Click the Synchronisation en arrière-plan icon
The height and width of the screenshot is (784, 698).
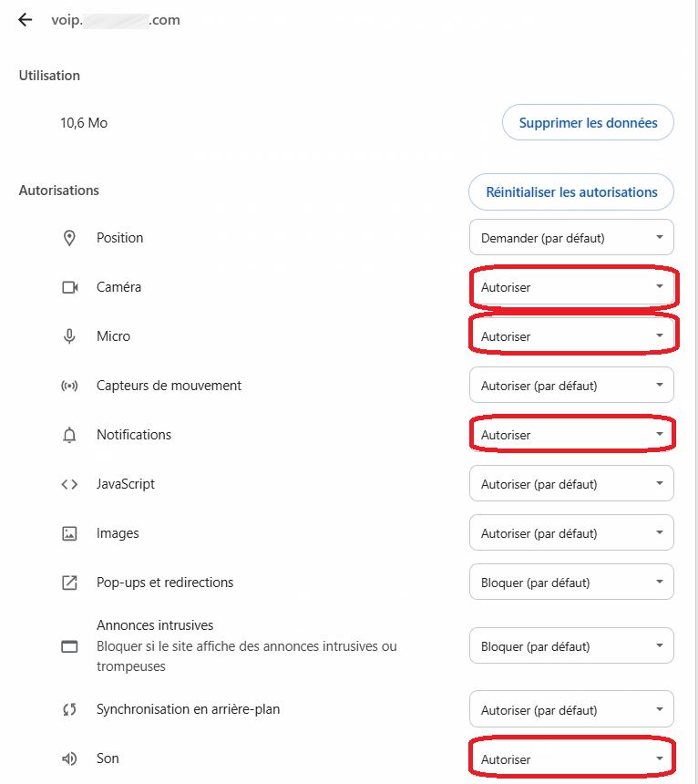tap(69, 709)
